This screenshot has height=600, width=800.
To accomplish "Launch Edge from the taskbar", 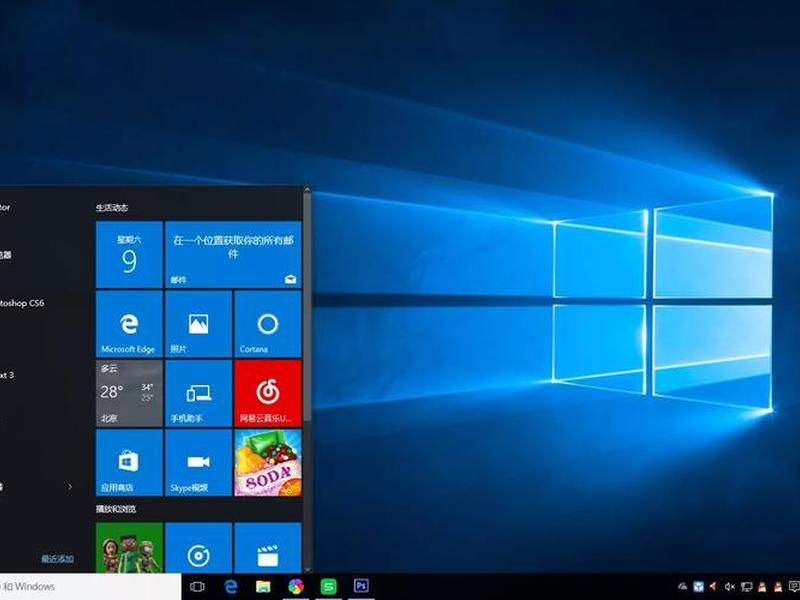I will tap(231, 587).
